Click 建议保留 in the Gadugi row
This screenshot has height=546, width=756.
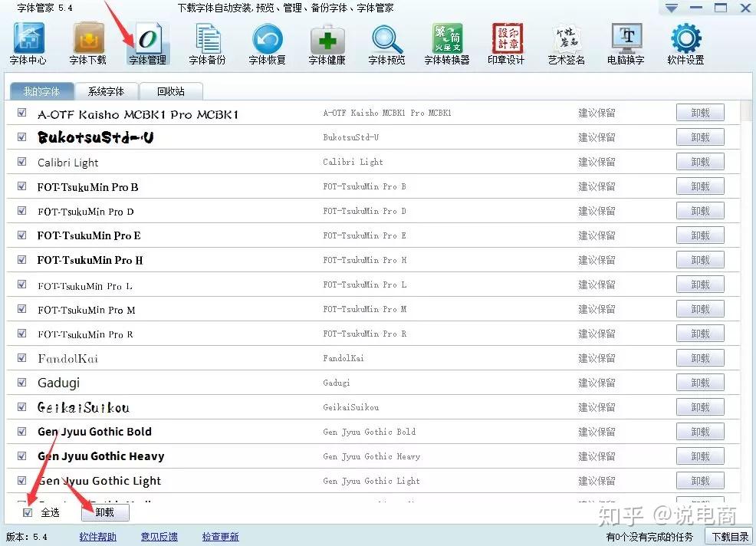coord(597,383)
